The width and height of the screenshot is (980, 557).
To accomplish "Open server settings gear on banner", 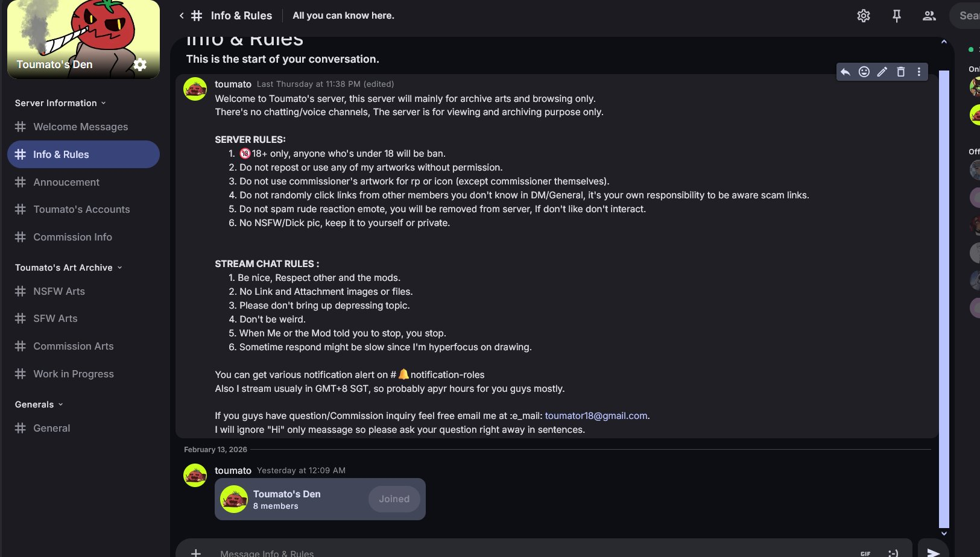I will [x=140, y=65].
